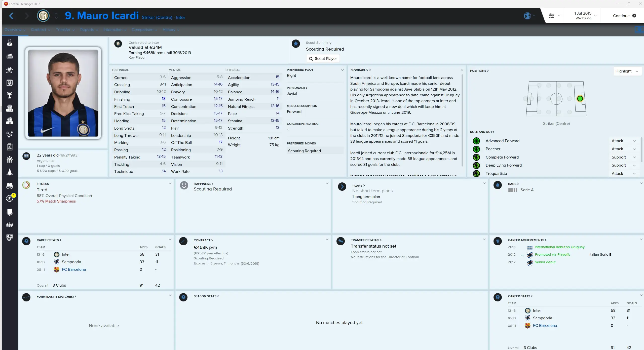The width and height of the screenshot is (644, 350).
Task: Click the happiness smiley face icon
Action: [x=184, y=185]
